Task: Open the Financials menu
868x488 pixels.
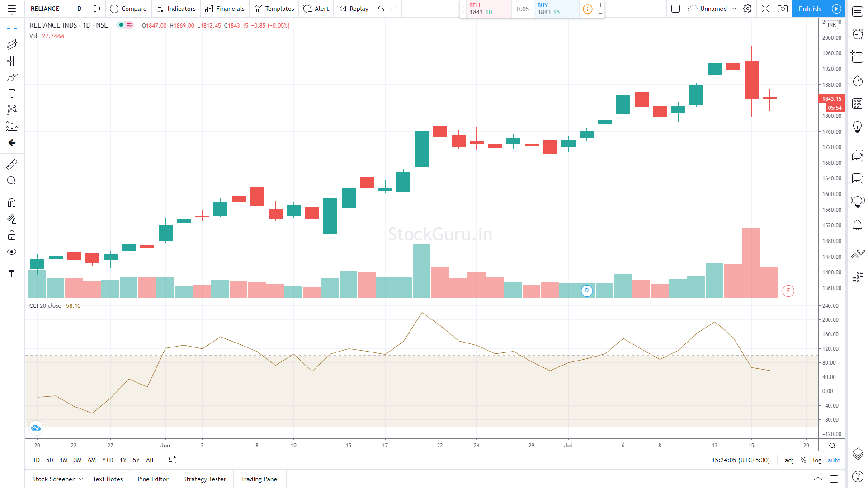Action: [225, 9]
